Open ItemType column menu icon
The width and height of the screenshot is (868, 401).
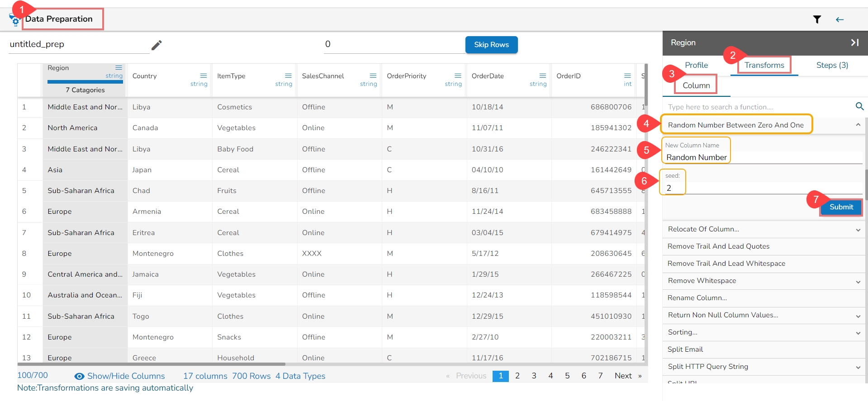[288, 75]
